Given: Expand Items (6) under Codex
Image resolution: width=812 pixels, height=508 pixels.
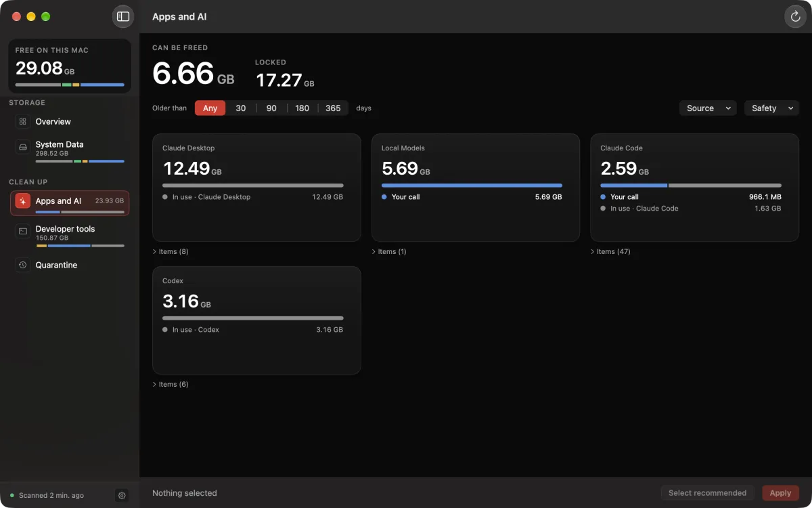Looking at the screenshot, I should (171, 385).
